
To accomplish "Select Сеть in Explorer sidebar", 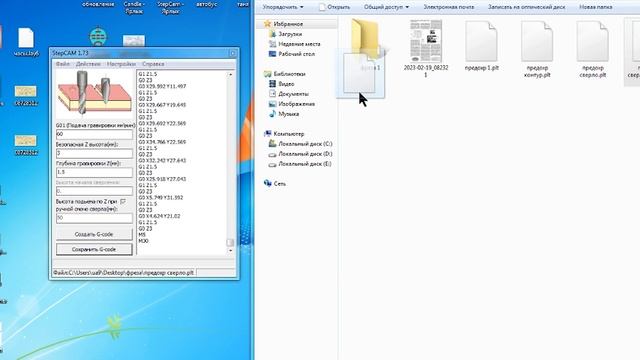I will 280,184.
